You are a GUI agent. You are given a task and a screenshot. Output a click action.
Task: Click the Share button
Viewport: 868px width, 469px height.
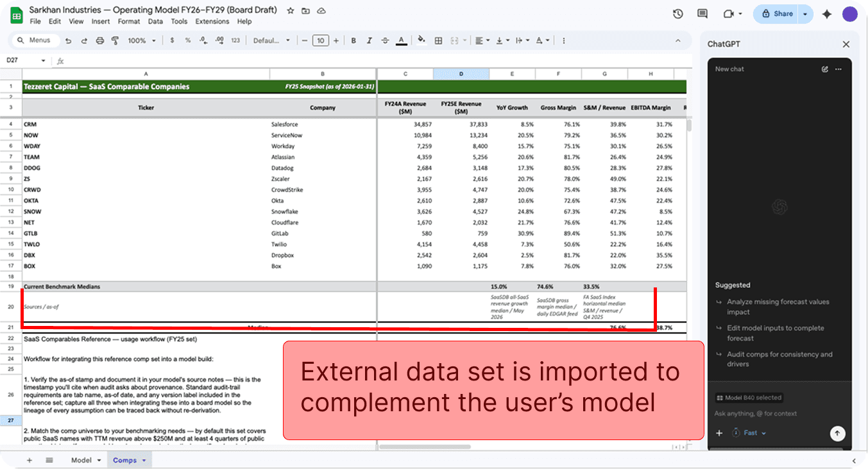[777, 13]
